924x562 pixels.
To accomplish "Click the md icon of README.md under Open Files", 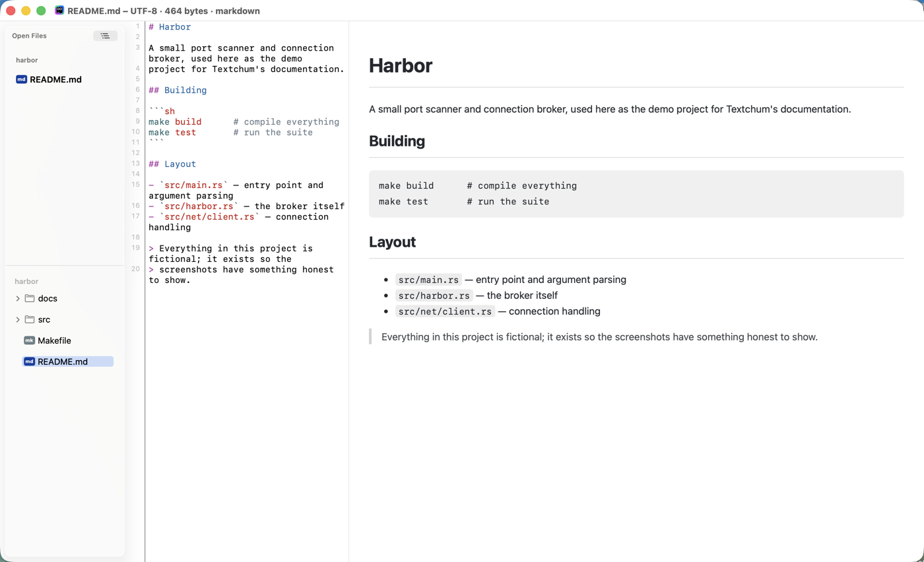I will click(x=21, y=80).
